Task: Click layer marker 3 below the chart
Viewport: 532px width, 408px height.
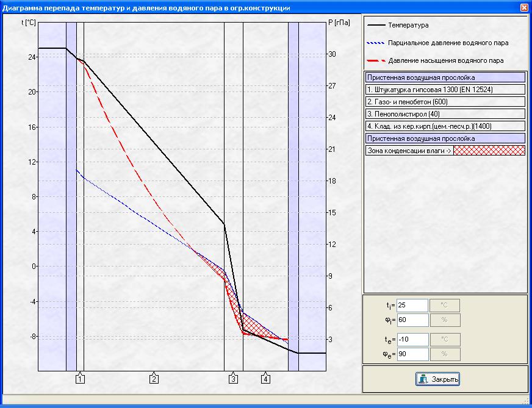Action: (233, 379)
